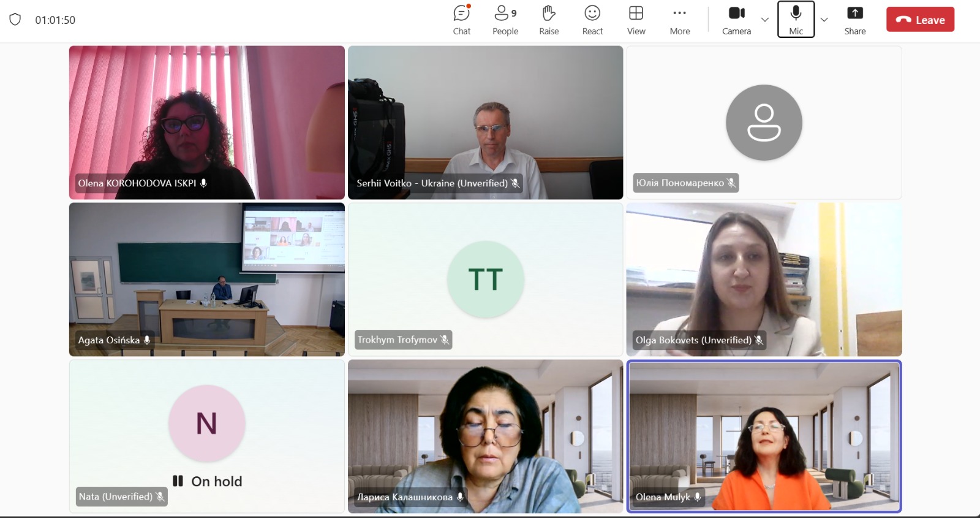Click Trokhym Trofymov's TT avatar

[486, 280]
